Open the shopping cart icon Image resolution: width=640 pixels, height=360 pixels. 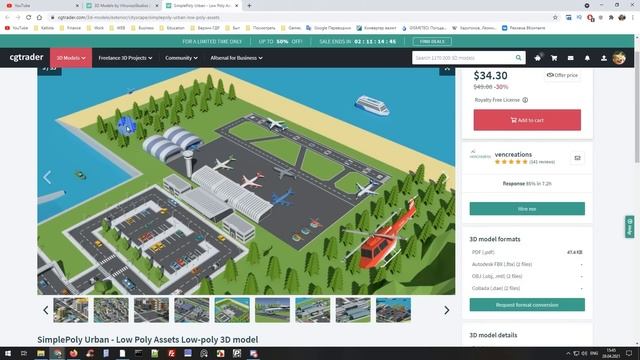point(554,58)
